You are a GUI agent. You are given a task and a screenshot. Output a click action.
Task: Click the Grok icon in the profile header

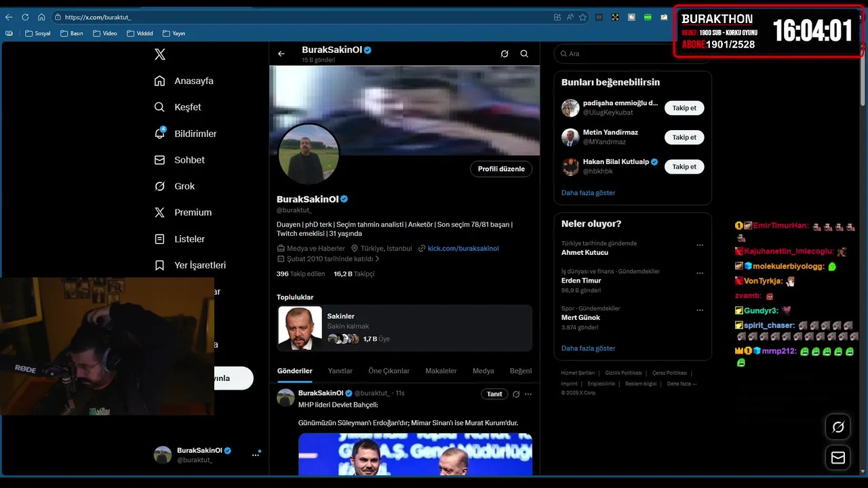pos(505,54)
